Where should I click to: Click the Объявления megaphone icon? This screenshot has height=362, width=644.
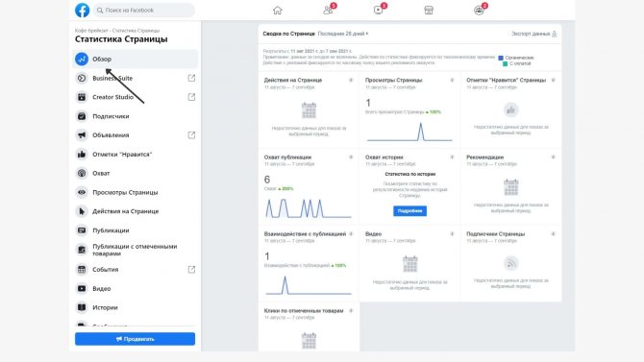(82, 135)
